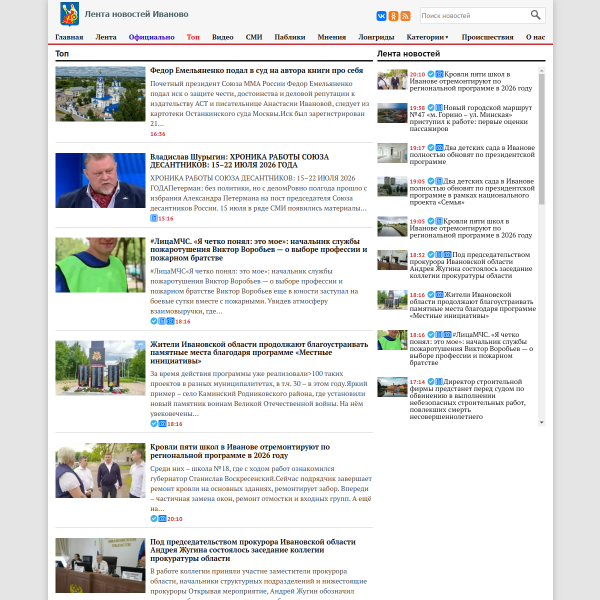Open Владислав Шурыгин ХРОНИКА РАБОТЫ article
Viewport: 600px width, 600px height.
coord(239,161)
